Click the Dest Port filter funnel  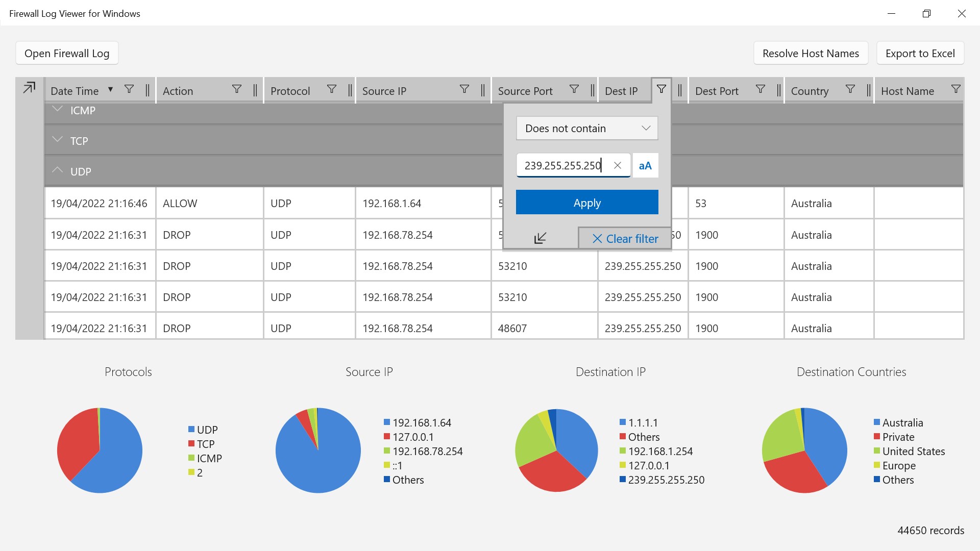click(760, 89)
